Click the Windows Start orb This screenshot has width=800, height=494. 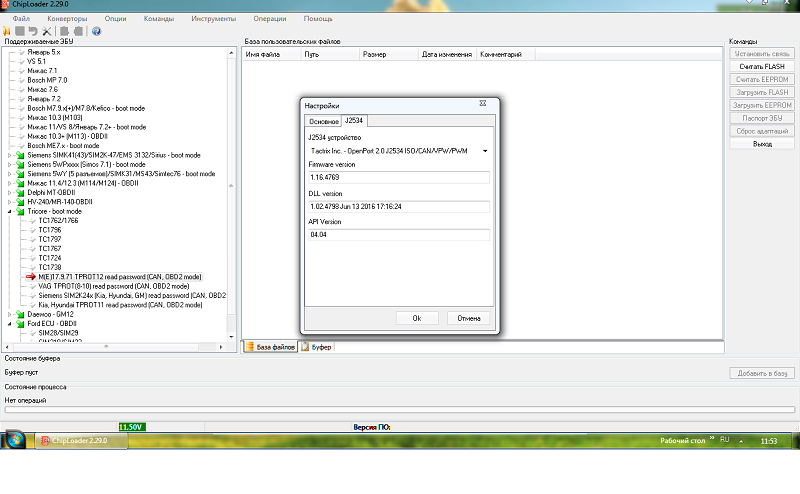tap(17, 440)
